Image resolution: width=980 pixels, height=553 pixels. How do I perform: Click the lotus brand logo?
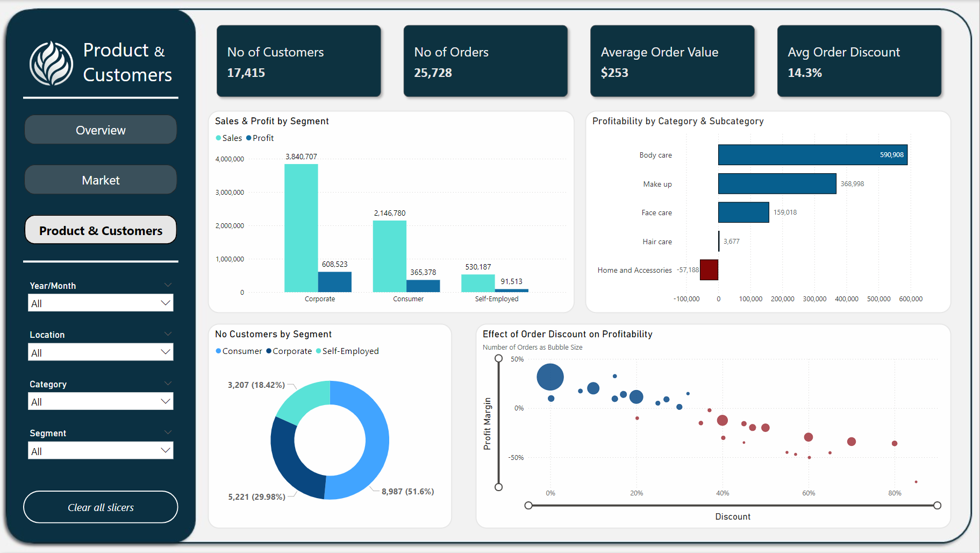tap(51, 62)
